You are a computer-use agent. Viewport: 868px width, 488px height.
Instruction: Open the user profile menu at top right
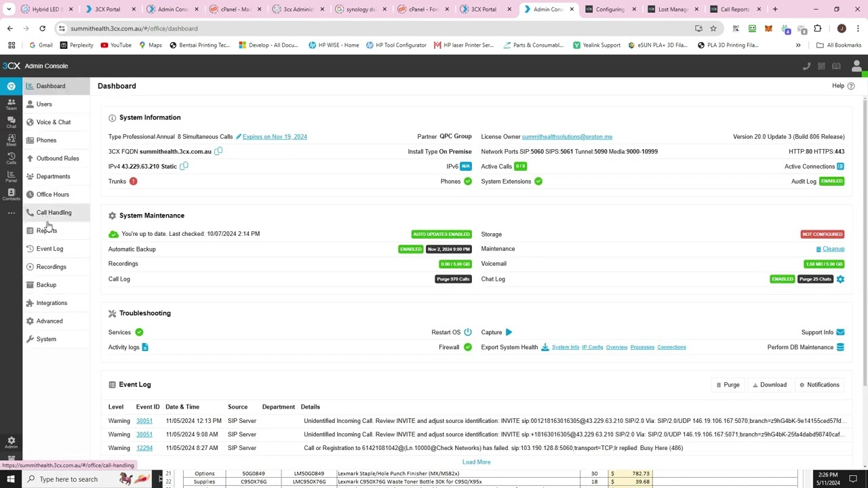(856, 66)
